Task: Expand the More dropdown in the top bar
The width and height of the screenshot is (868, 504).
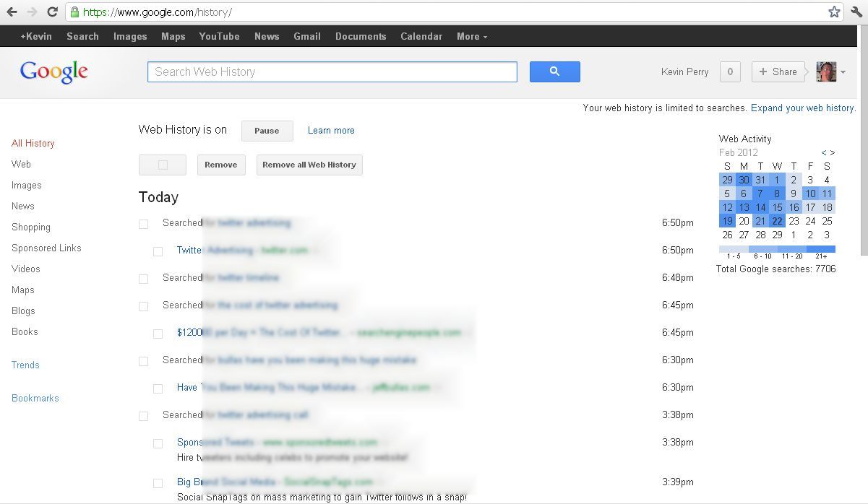Action: 472,36
